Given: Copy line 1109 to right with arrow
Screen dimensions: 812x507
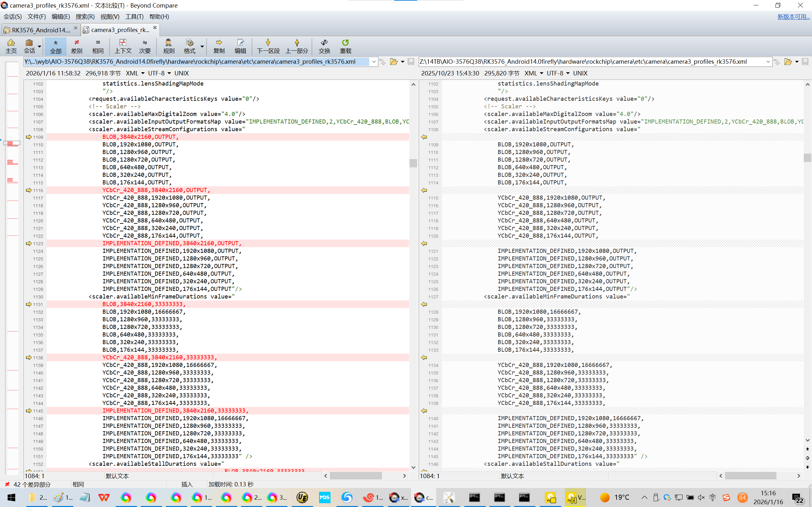Looking at the screenshot, I should (29, 137).
